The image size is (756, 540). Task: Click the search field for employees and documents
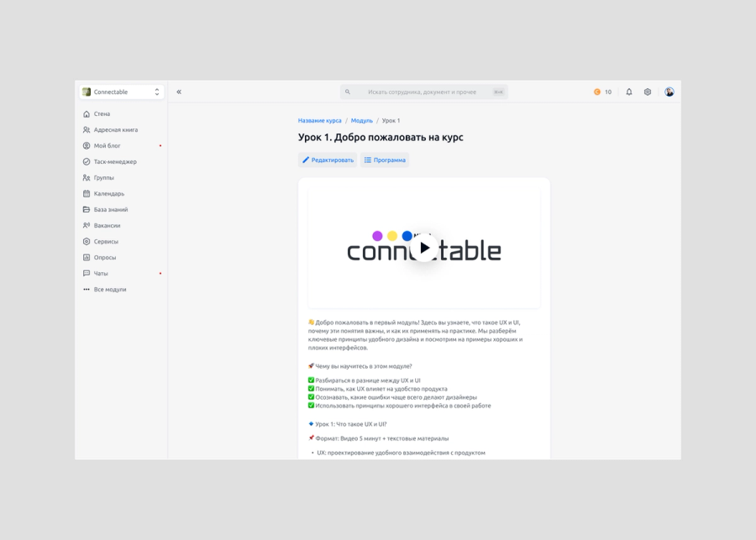pos(424,92)
